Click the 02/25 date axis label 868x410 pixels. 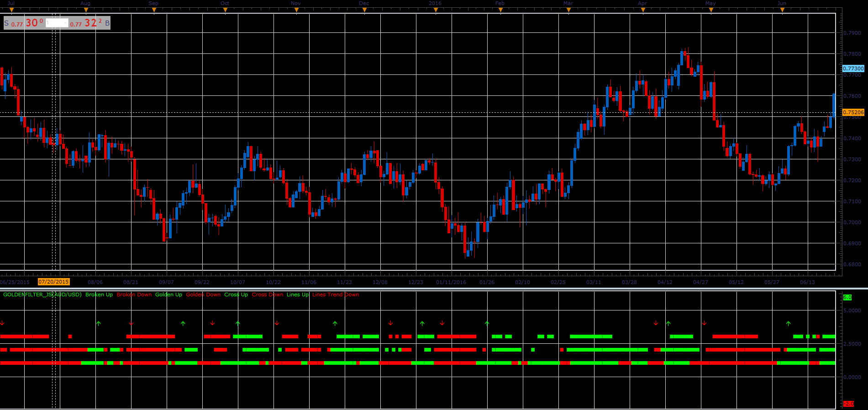(558, 282)
